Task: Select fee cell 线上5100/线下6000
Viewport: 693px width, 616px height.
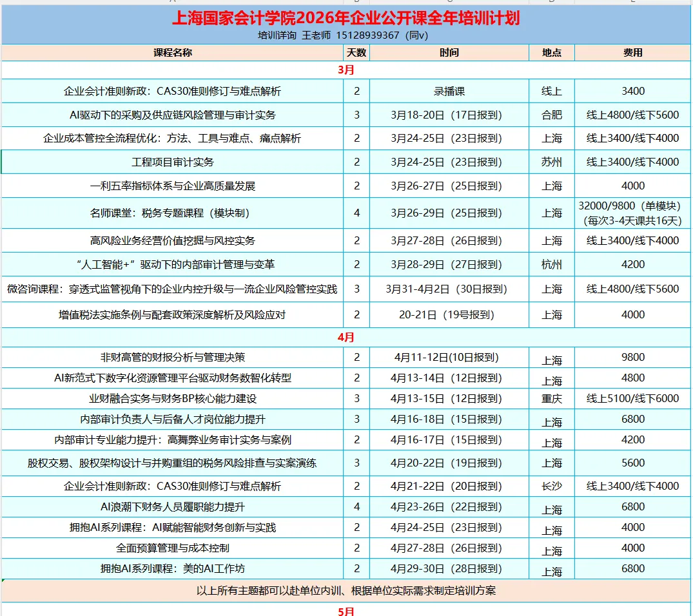Action: [x=632, y=399]
